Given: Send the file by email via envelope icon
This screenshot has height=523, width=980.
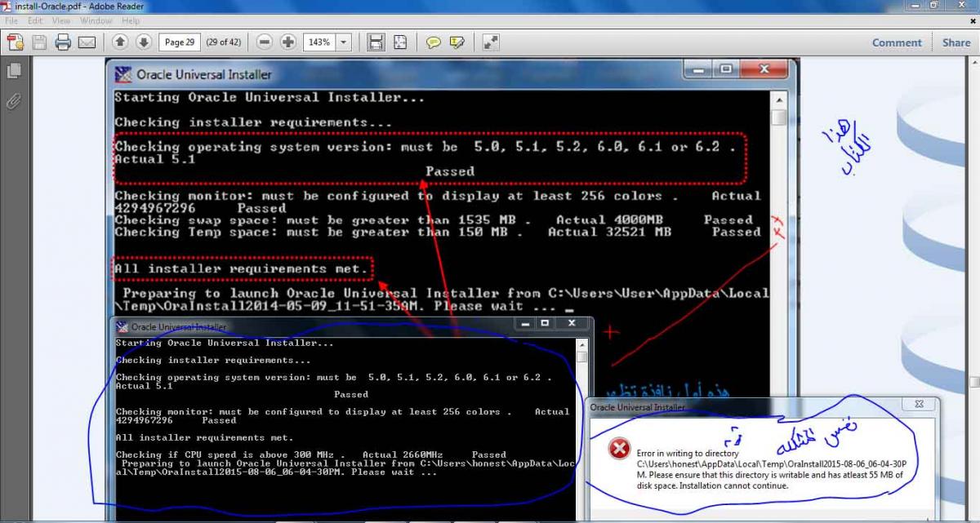Looking at the screenshot, I should pyautogui.click(x=87, y=42).
